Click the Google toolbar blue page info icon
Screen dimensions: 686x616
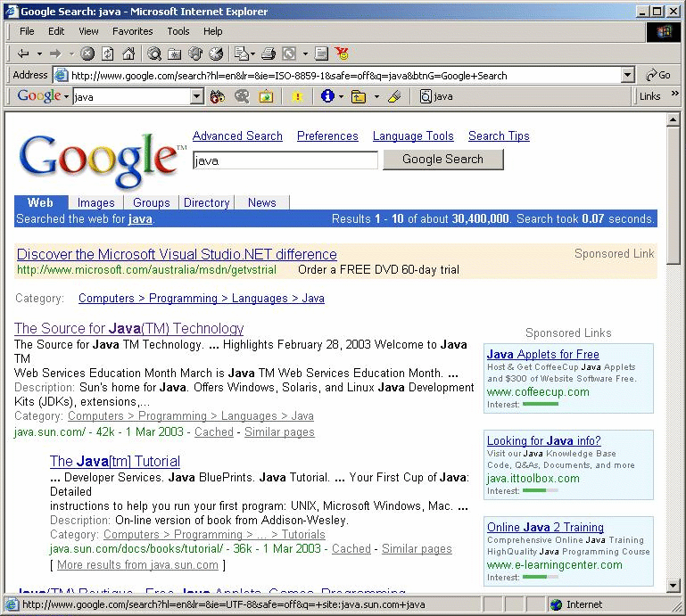(x=327, y=96)
